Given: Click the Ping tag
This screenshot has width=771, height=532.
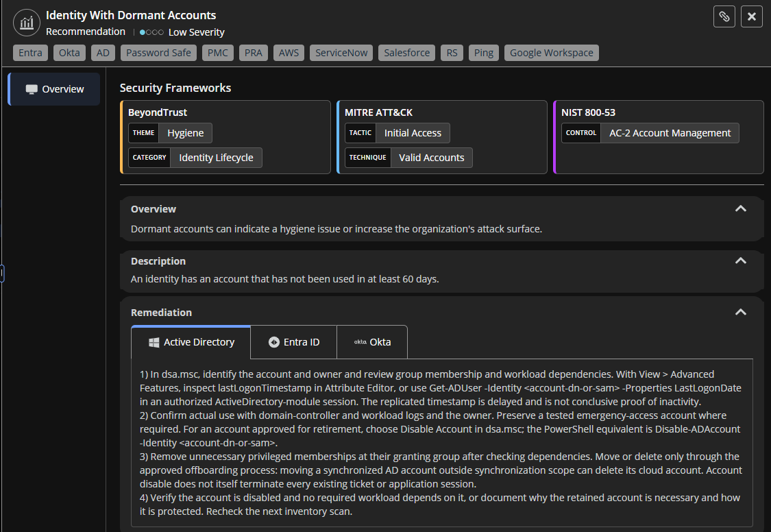Looking at the screenshot, I should [484, 53].
